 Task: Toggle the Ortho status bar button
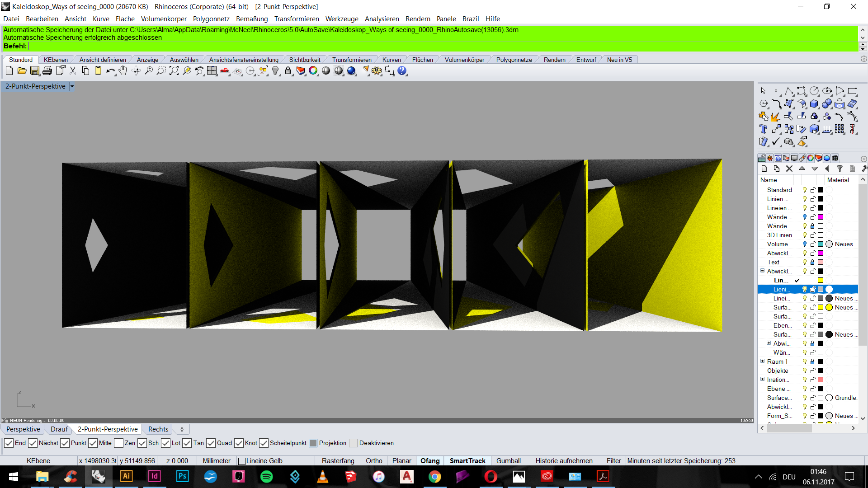click(x=374, y=460)
